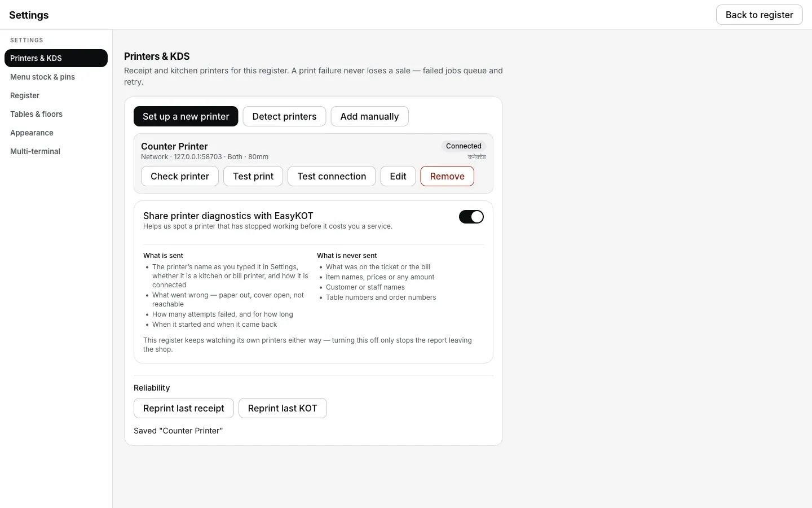812x508 pixels.
Task: Choose Add manually option
Action: tap(369, 116)
